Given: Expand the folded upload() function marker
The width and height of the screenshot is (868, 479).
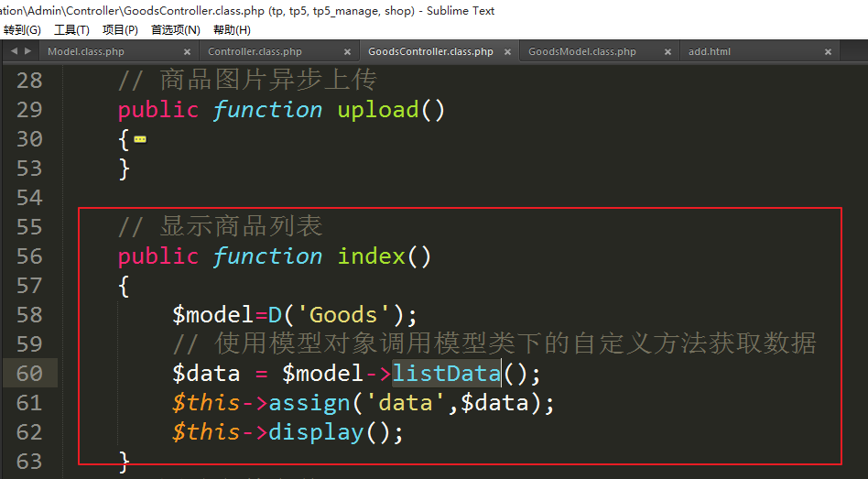Looking at the screenshot, I should tap(140, 139).
